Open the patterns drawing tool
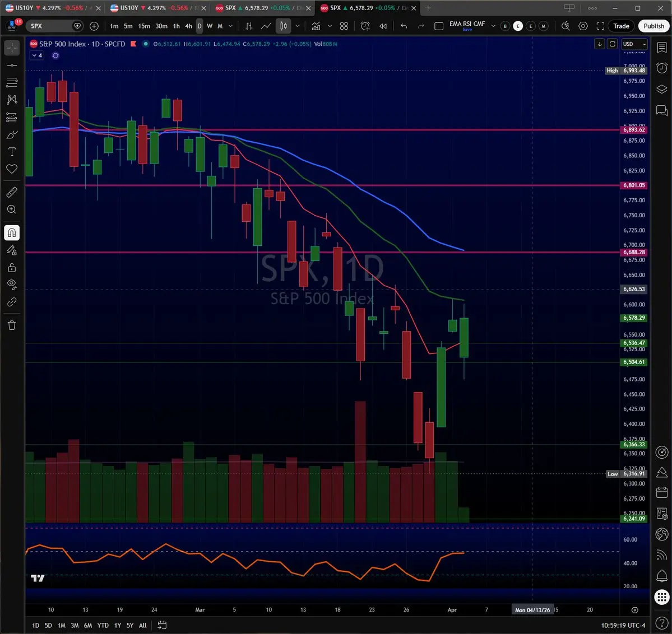Viewport: 672px width, 634px height. [12, 100]
